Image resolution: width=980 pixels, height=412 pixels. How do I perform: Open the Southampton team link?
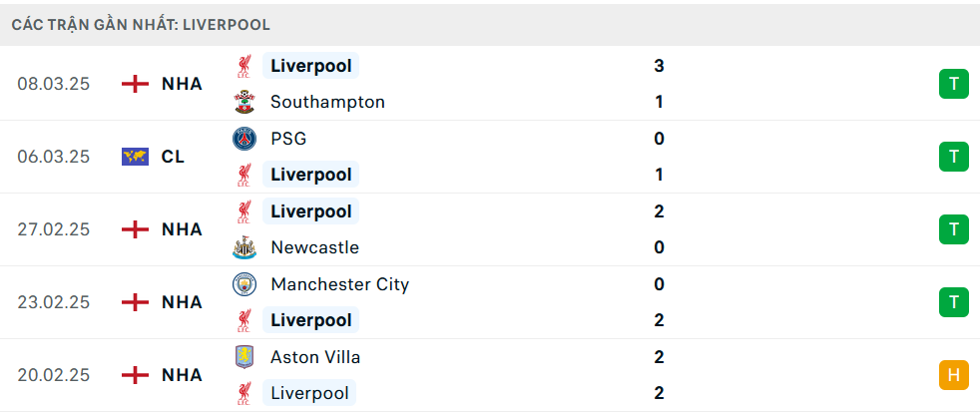[327, 102]
